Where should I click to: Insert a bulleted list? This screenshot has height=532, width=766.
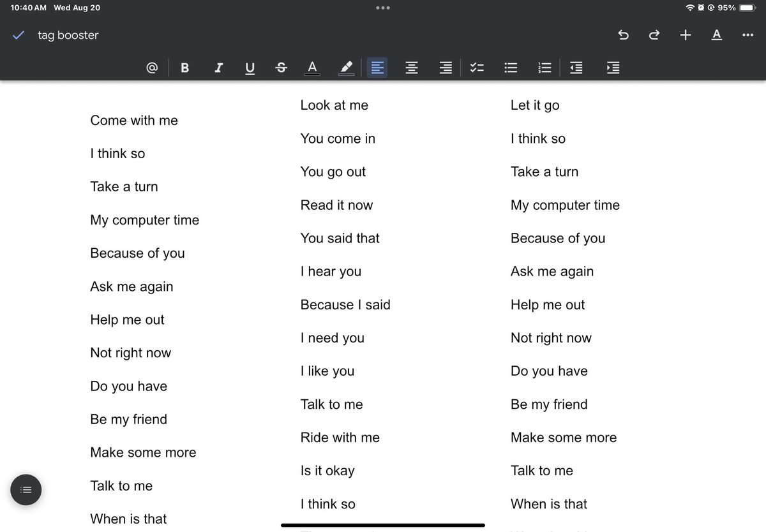pyautogui.click(x=511, y=68)
